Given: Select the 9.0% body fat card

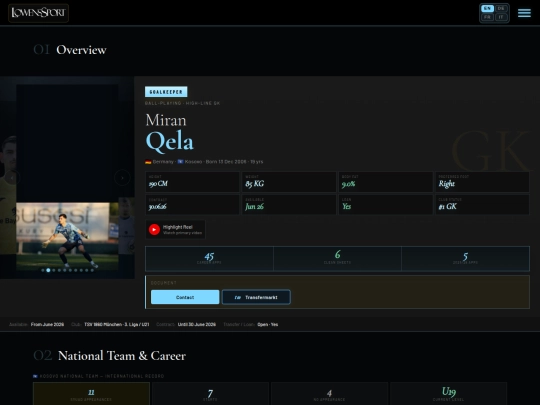Looking at the screenshot, I should point(386,181).
